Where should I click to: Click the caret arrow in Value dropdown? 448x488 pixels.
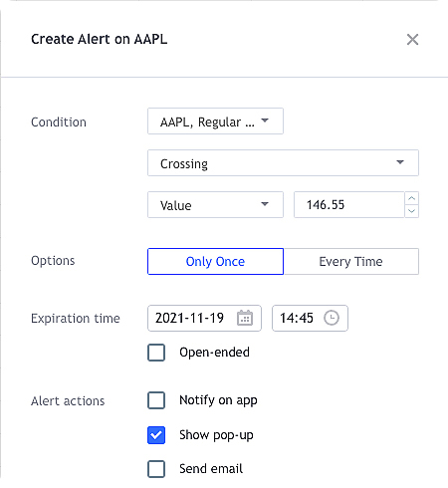pos(265,204)
